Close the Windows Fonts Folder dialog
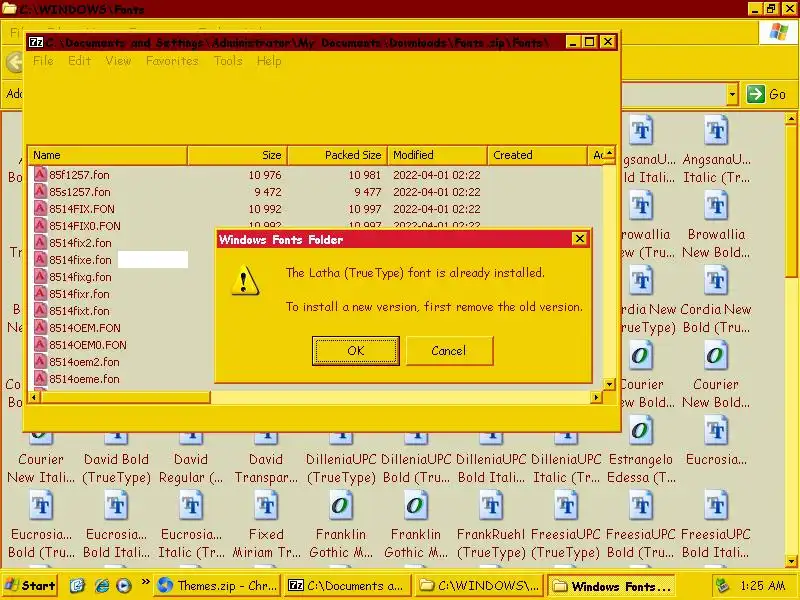The width and height of the screenshot is (800, 600). (x=580, y=239)
